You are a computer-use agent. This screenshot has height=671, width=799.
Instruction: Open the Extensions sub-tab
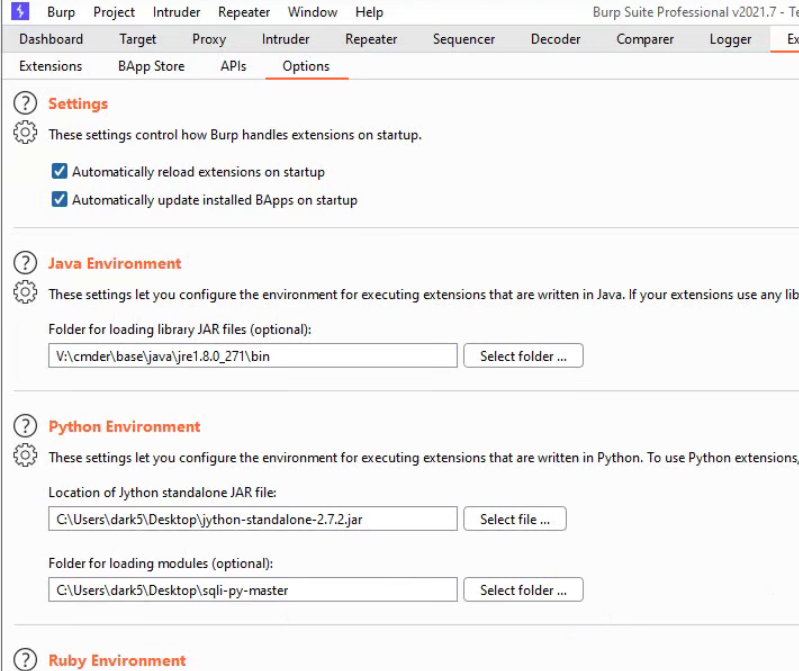(x=50, y=66)
